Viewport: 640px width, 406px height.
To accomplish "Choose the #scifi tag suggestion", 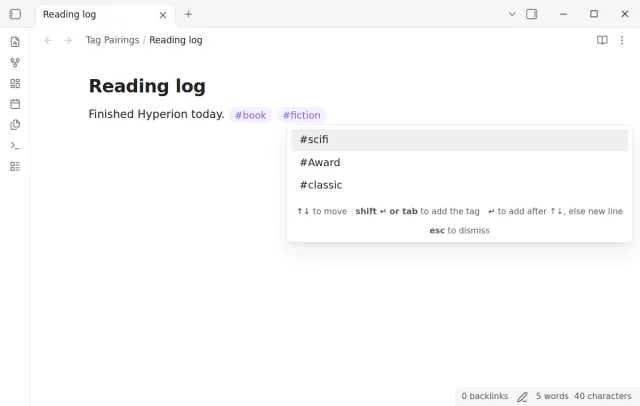I will (x=460, y=140).
